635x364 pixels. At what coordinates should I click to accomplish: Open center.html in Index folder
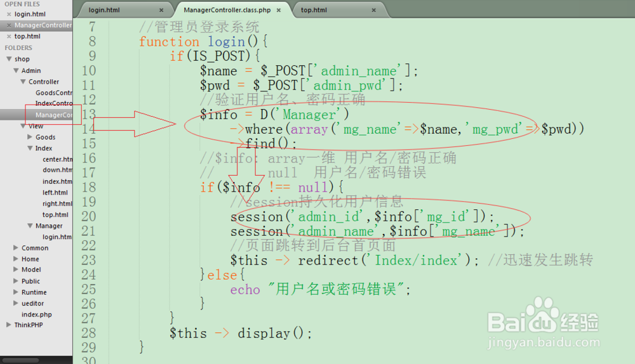coord(58,159)
